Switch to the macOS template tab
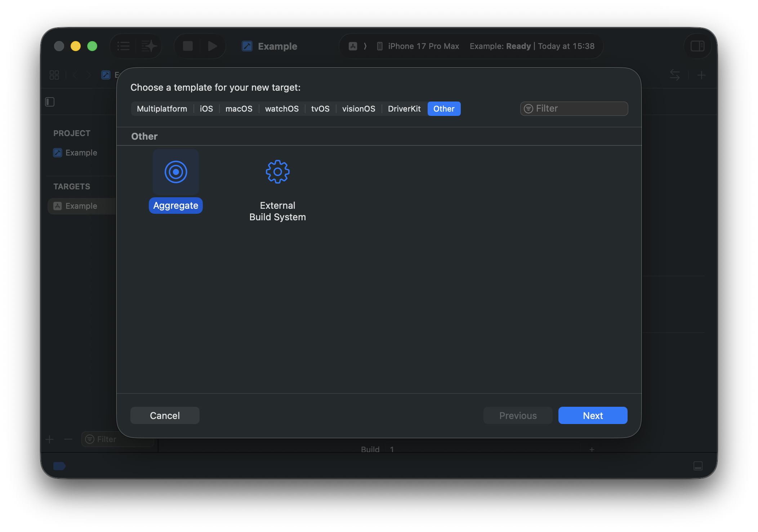 tap(239, 109)
